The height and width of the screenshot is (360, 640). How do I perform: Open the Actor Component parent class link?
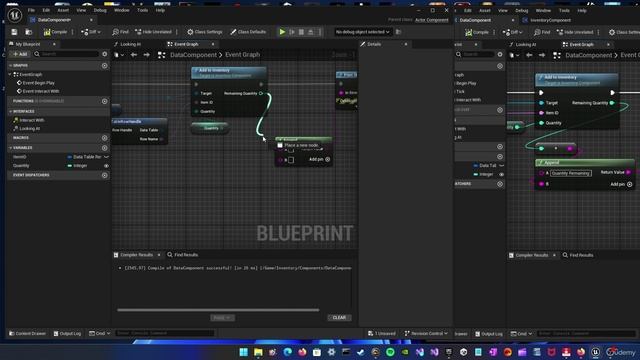tap(431, 20)
